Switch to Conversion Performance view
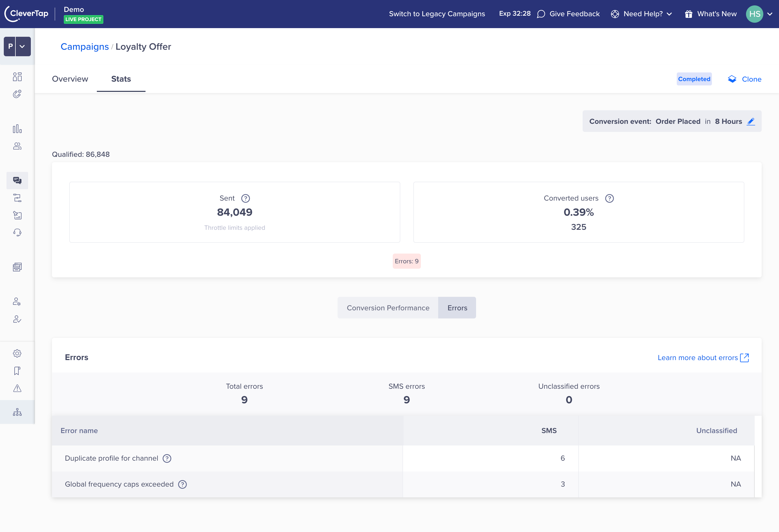This screenshot has height=532, width=779. (388, 308)
